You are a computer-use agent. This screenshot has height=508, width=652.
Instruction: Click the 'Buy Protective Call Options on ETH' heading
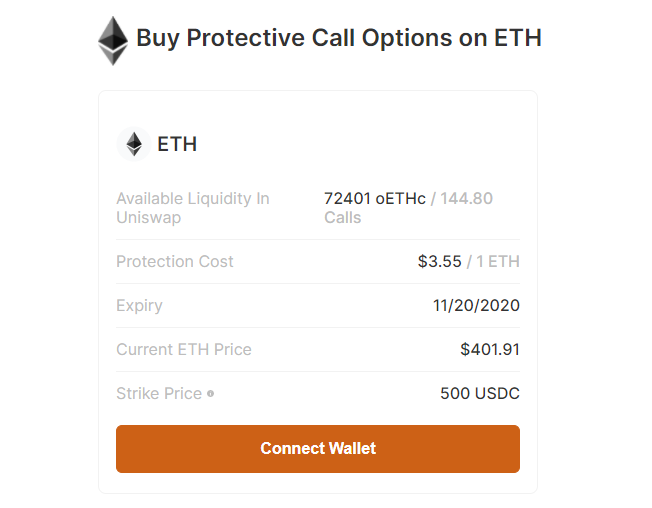pos(339,38)
